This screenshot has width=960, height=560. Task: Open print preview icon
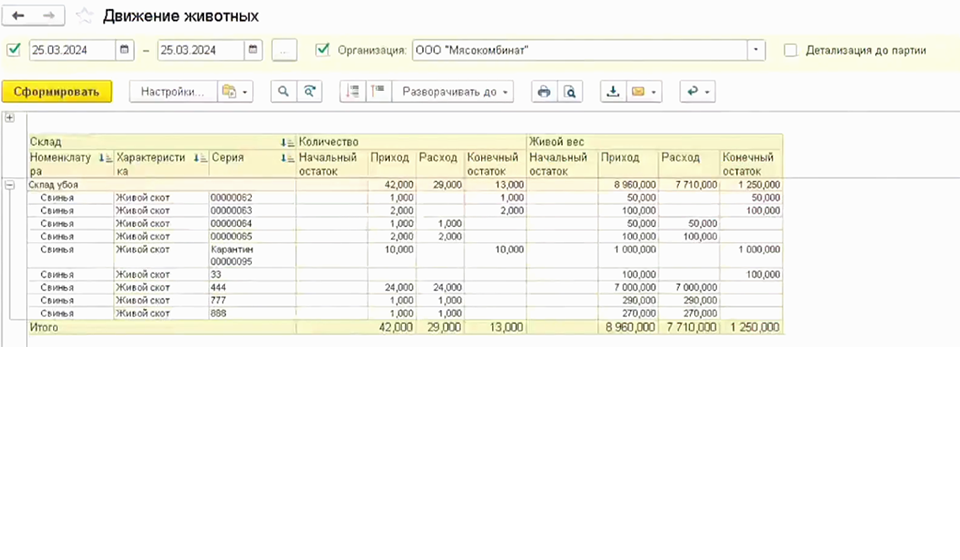570,92
